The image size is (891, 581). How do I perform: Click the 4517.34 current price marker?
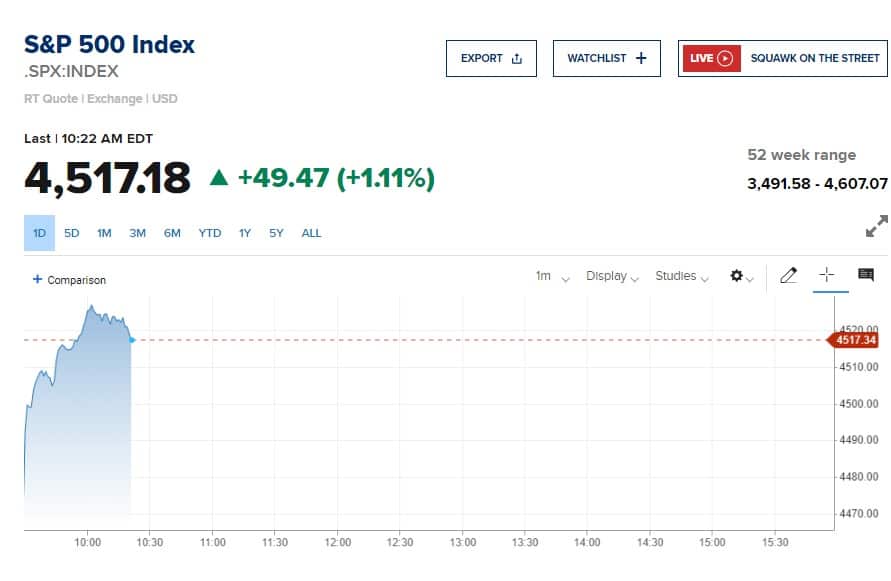[856, 340]
